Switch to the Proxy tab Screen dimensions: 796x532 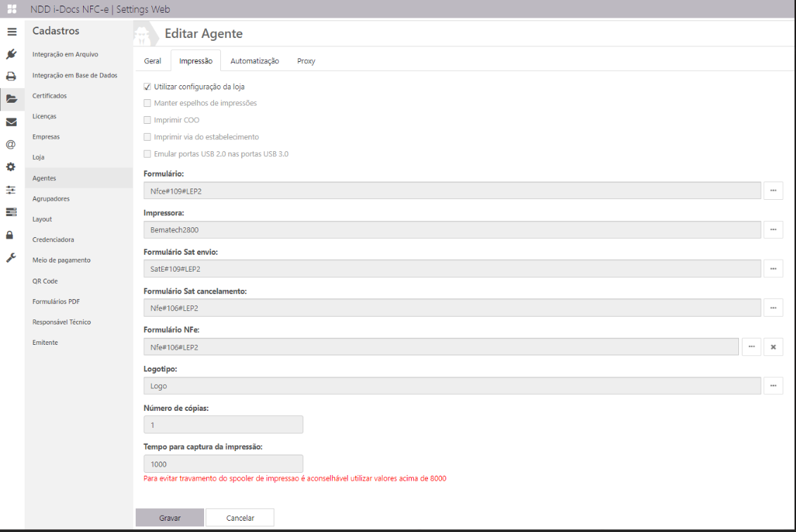click(306, 61)
